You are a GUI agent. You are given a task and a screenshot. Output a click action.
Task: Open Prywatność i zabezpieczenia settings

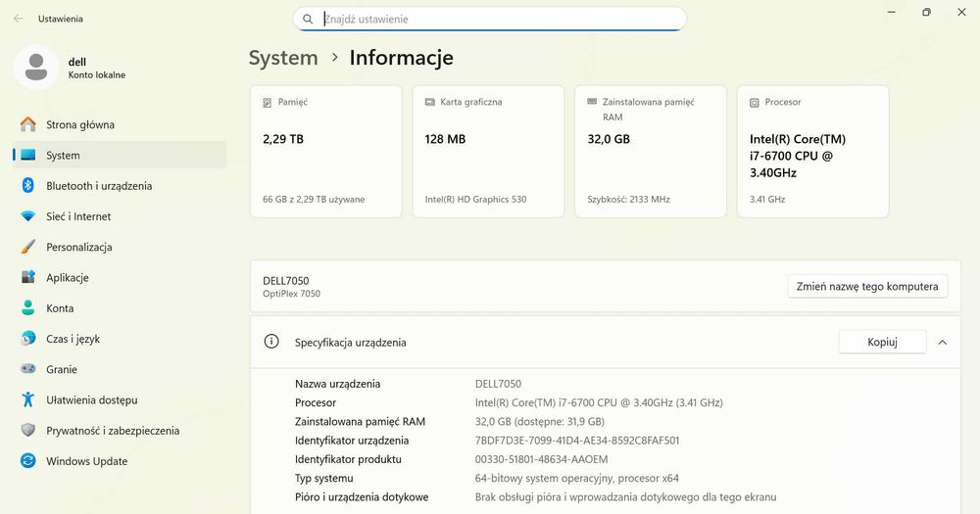click(119, 431)
